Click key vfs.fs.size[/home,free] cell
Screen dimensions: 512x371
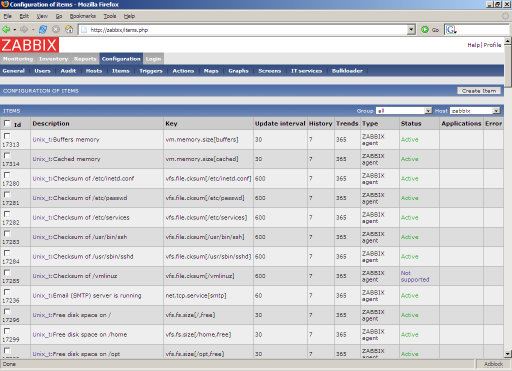[198, 334]
